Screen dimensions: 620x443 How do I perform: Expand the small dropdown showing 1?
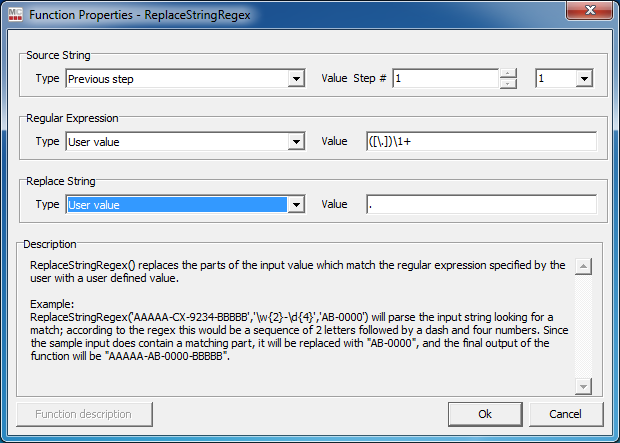coord(584,78)
